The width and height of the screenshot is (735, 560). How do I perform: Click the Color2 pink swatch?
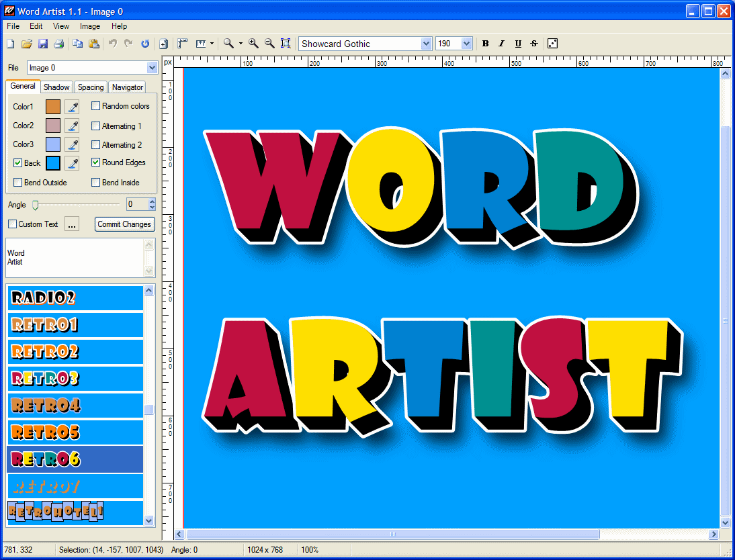[53, 126]
